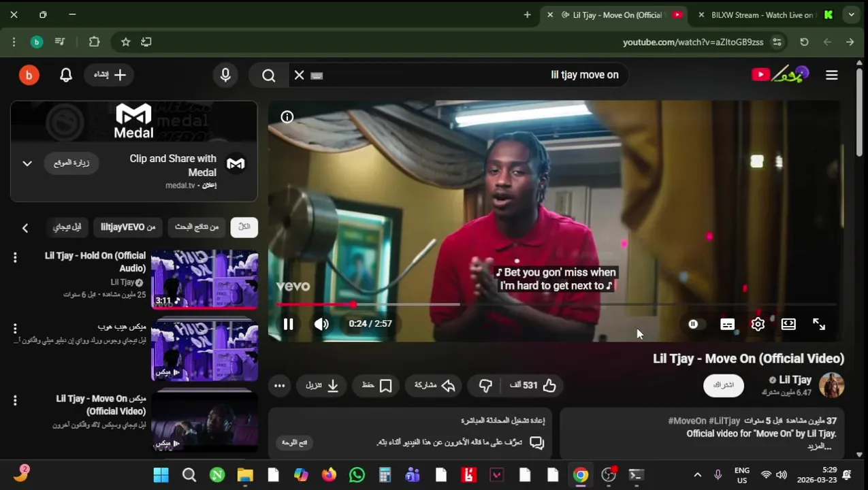
Task: Like the video (531 thumbs up)
Action: 533,385
